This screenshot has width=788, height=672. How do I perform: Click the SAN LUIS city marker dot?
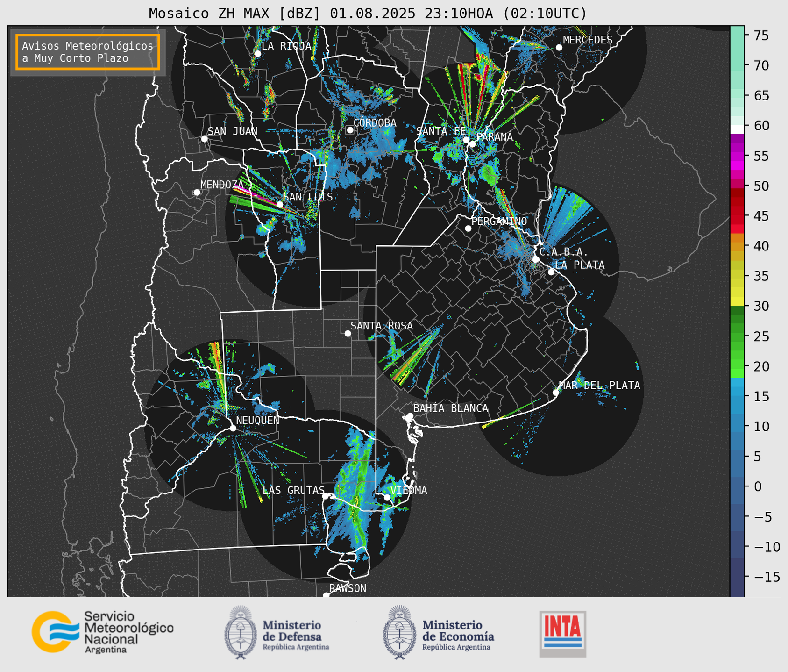280,205
